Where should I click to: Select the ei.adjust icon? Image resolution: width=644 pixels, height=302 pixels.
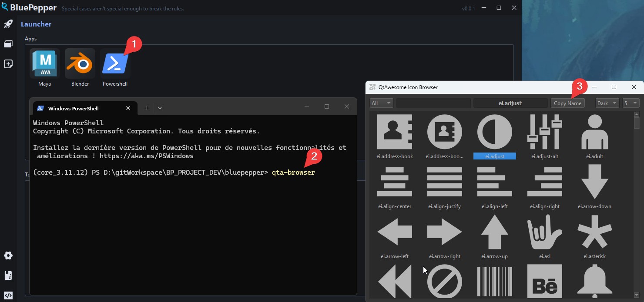pyautogui.click(x=495, y=132)
